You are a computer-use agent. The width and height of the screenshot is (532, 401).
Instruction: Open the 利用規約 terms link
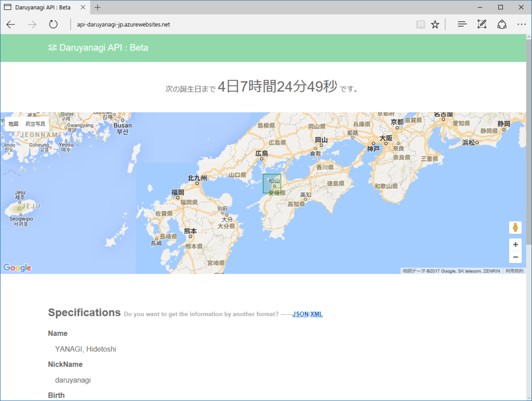point(514,271)
